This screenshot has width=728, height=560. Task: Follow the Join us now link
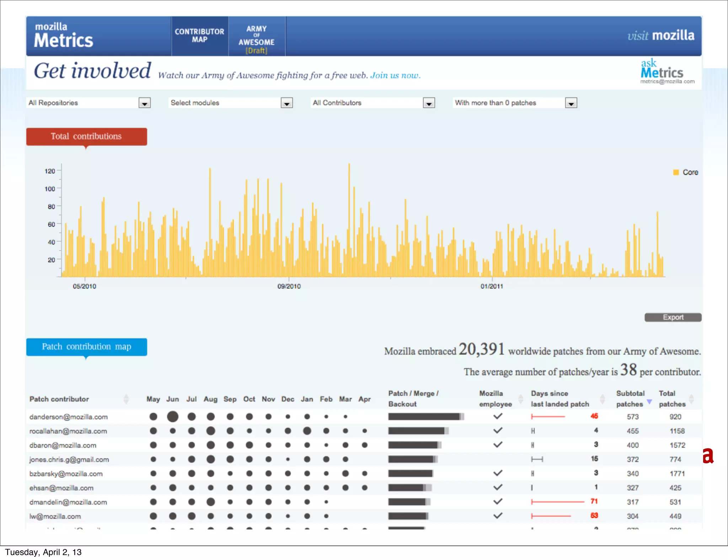click(395, 75)
